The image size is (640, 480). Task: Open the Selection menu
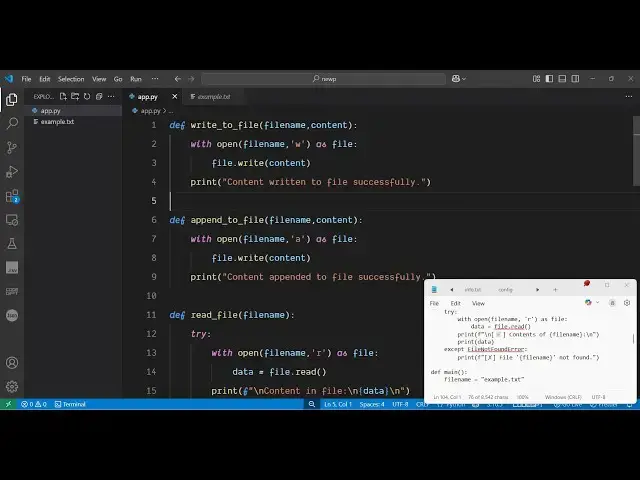(x=71, y=79)
